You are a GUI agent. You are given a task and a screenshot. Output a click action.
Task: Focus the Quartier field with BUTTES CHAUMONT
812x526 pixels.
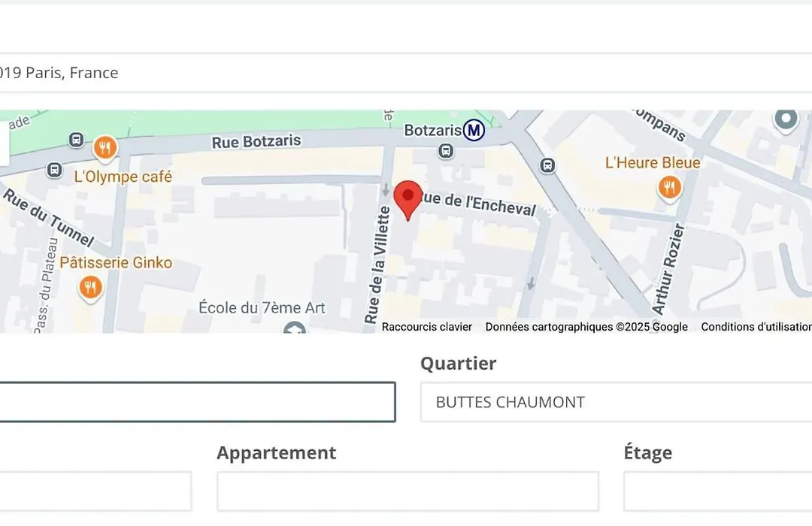[617, 402]
